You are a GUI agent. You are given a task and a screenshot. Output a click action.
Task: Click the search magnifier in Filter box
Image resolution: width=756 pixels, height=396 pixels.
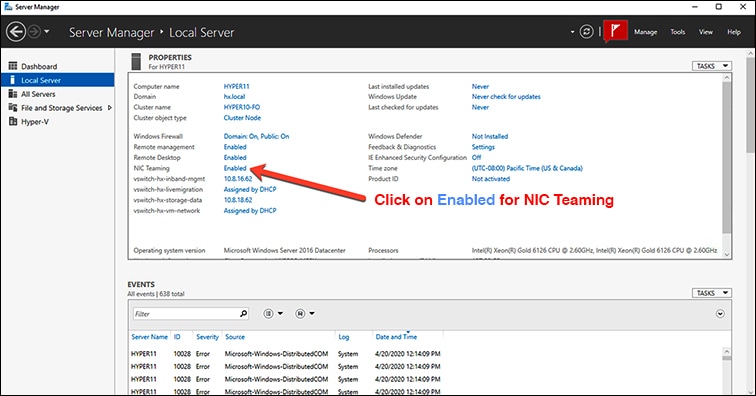click(x=243, y=314)
